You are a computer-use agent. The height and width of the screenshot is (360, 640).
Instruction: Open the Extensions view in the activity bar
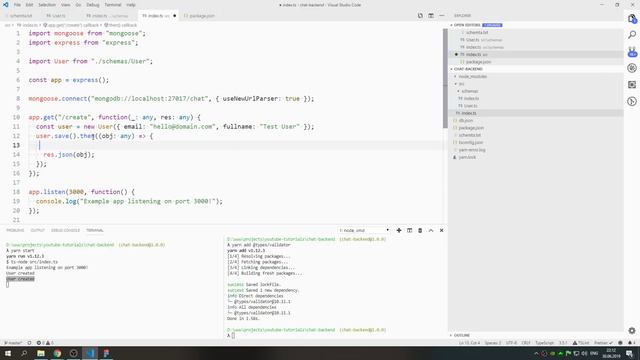[632, 84]
